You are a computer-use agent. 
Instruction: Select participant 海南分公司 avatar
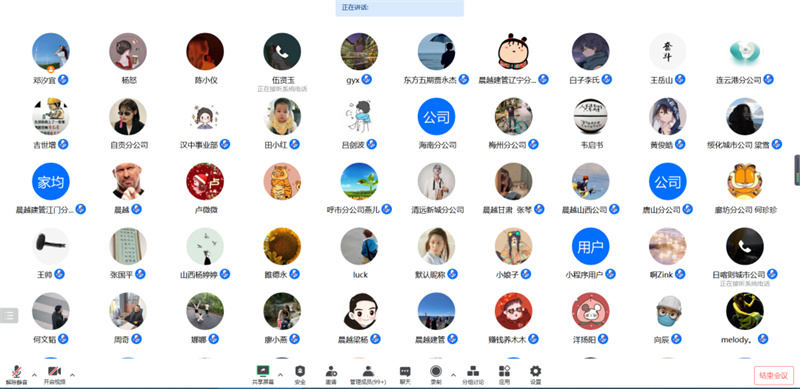point(436,117)
